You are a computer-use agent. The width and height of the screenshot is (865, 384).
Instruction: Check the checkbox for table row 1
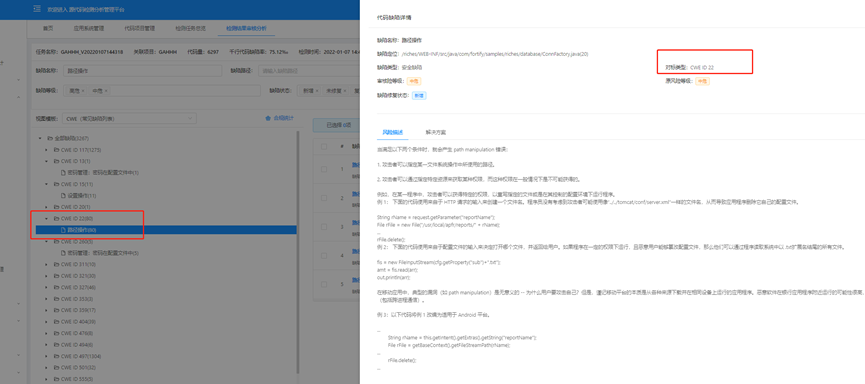click(x=324, y=168)
